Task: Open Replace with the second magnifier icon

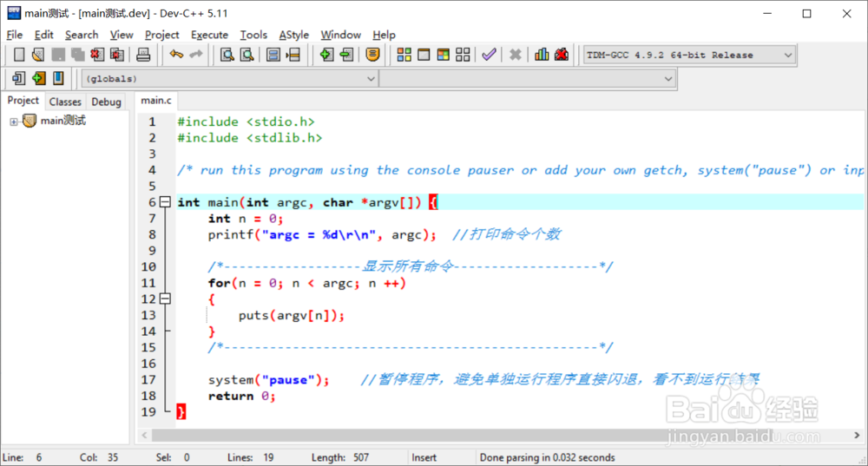Action: click(x=247, y=55)
